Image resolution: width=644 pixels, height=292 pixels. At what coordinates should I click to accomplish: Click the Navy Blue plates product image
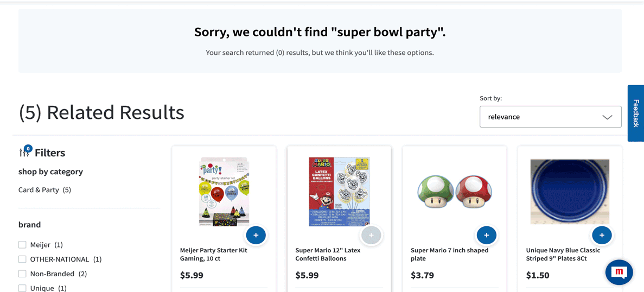point(569,191)
